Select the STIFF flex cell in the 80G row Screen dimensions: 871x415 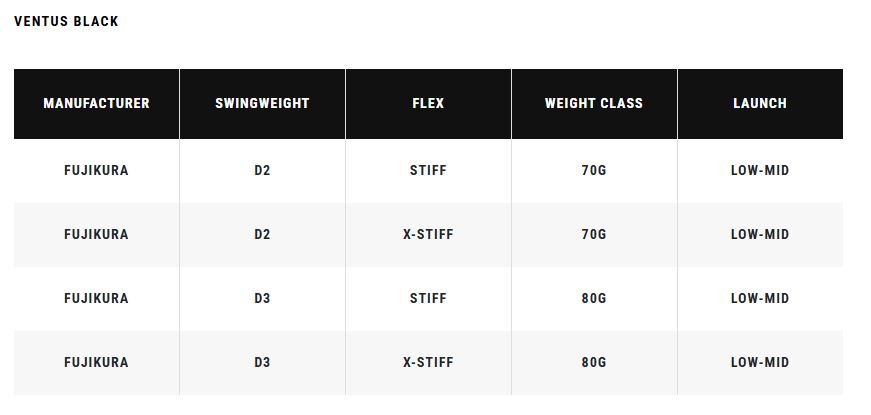pos(428,298)
